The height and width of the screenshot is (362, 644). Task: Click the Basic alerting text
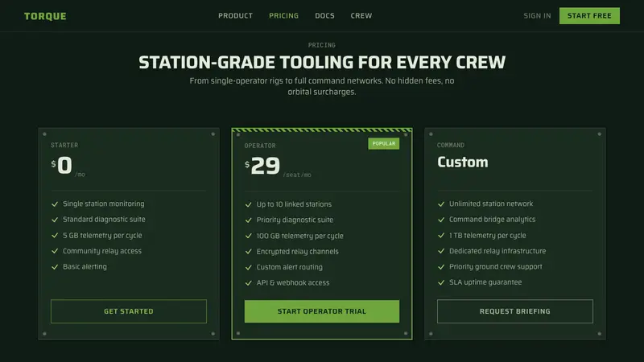[x=85, y=266]
